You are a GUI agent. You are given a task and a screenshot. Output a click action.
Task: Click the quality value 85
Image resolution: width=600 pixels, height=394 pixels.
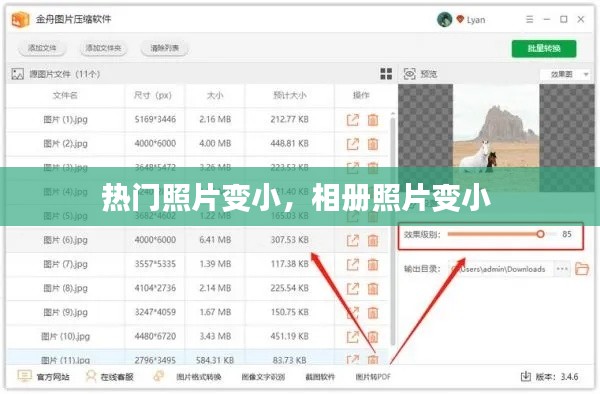(567, 234)
